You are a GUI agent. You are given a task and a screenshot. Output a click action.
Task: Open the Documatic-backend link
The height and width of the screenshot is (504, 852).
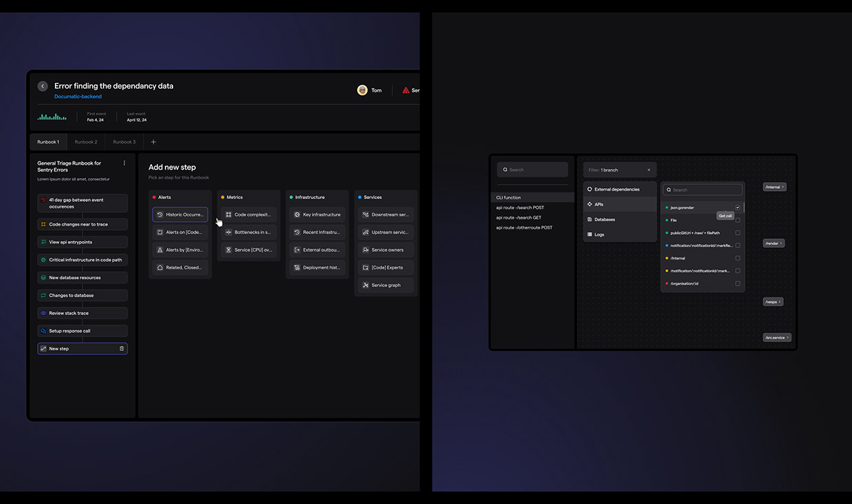(x=78, y=97)
